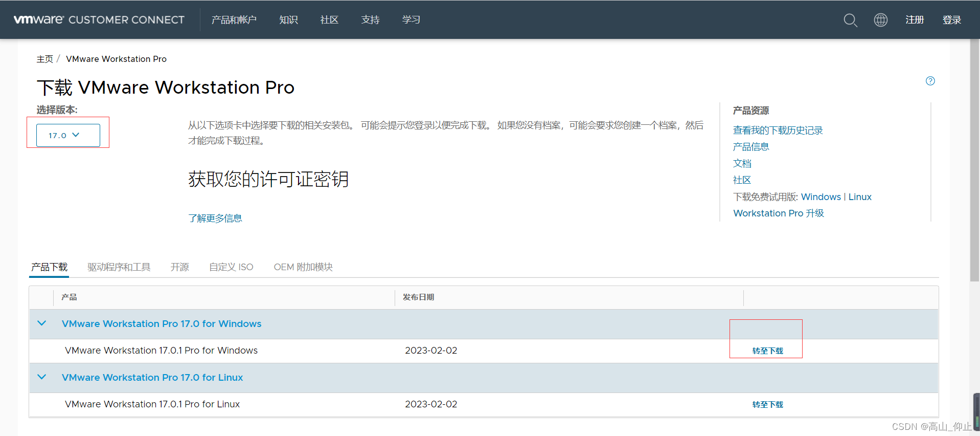Open the 文档 link
The height and width of the screenshot is (436, 980).
click(x=742, y=163)
